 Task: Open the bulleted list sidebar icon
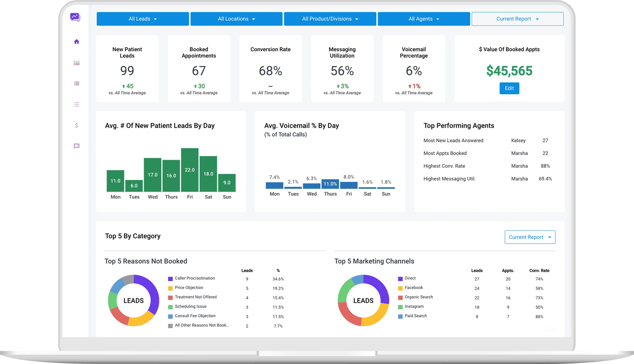coord(77,105)
